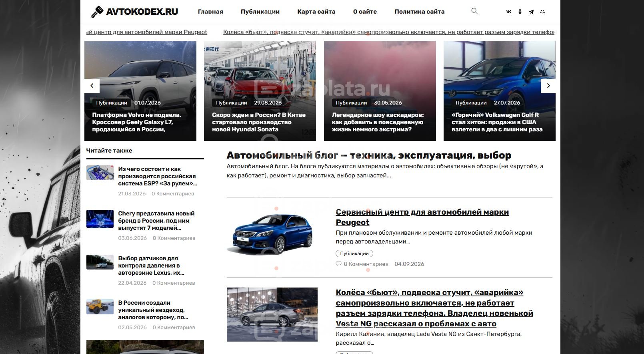Click ticker link about Peugeot service center

[147, 32]
